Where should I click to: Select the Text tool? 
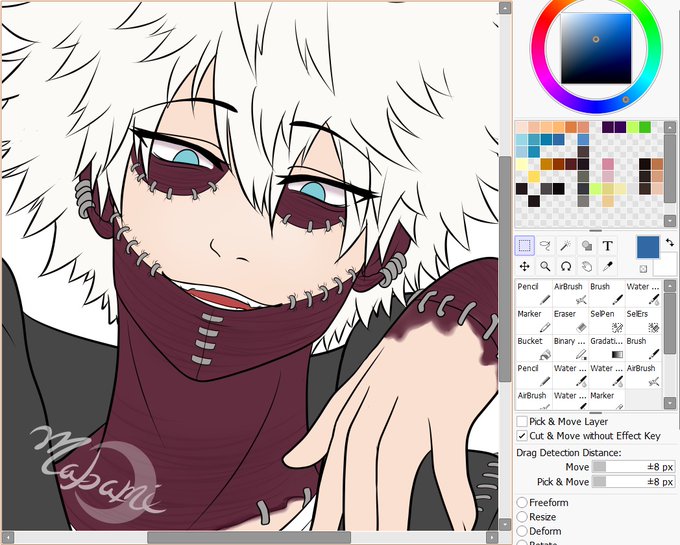[608, 246]
